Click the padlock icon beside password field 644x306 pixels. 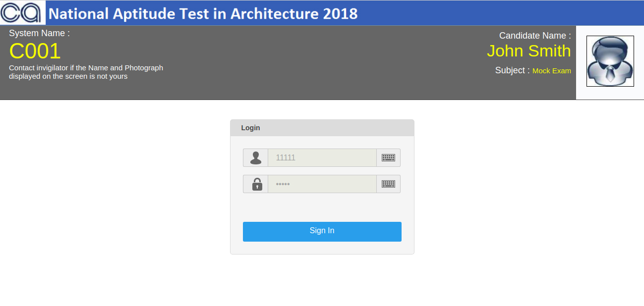[x=255, y=184]
